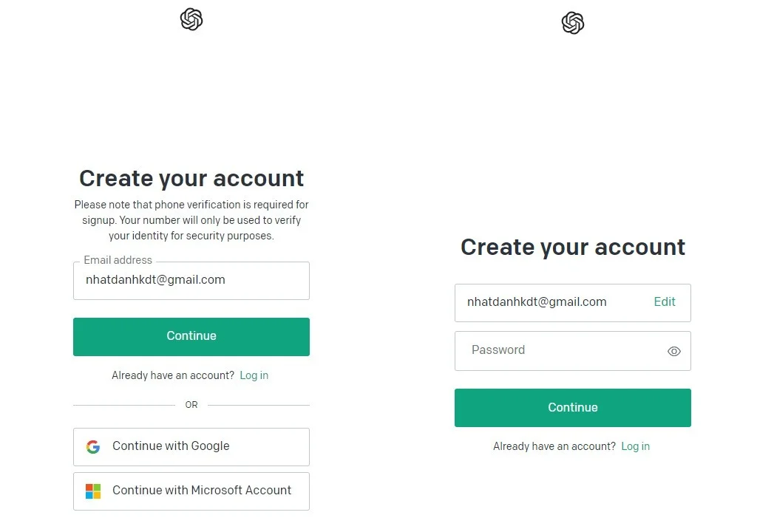Image resolution: width=757 pixels, height=532 pixels.
Task: Click the floating Email address label
Action: pyautogui.click(x=118, y=260)
